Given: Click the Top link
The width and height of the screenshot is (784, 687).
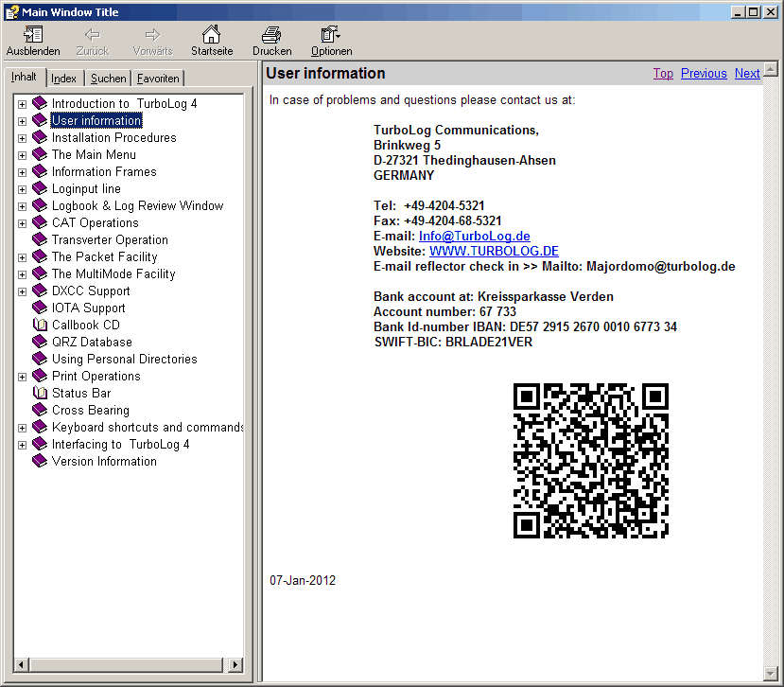Looking at the screenshot, I should pyautogui.click(x=663, y=74).
